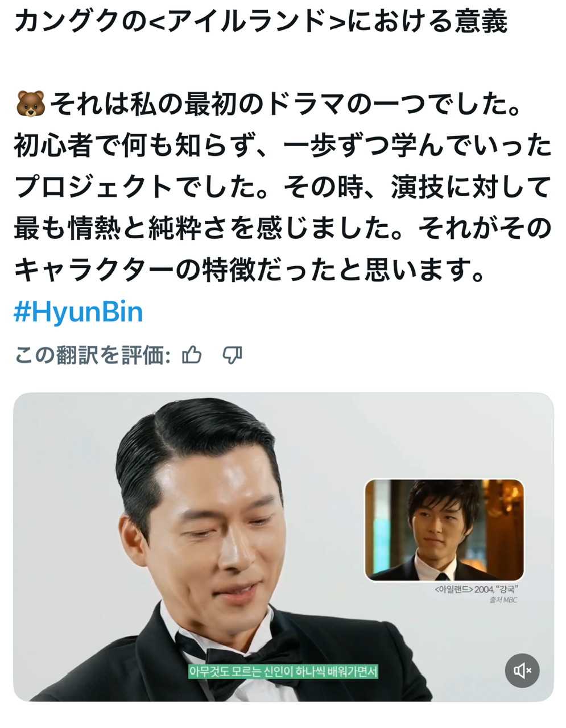Open the #HyunBin hashtag
This screenshot has width=566, height=728.
[x=78, y=312]
